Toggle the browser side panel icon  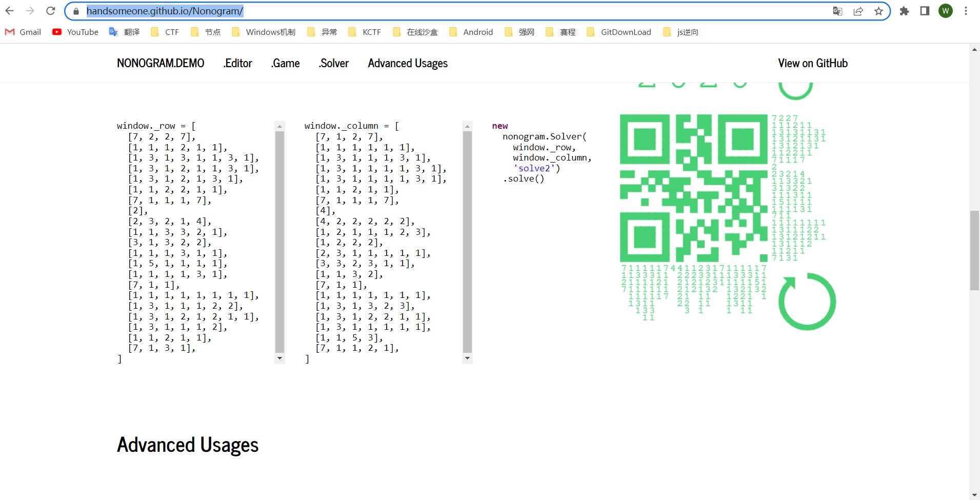pos(925,11)
